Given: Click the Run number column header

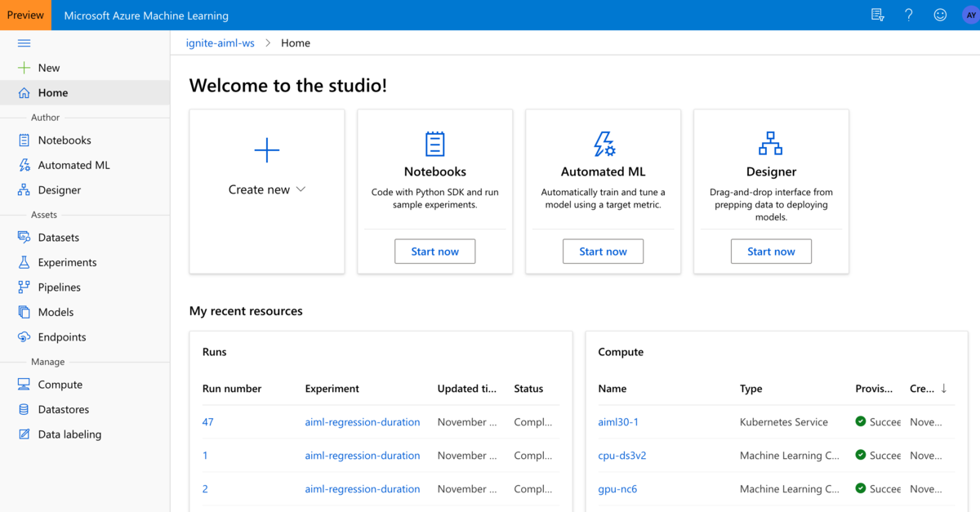Looking at the screenshot, I should (x=232, y=389).
